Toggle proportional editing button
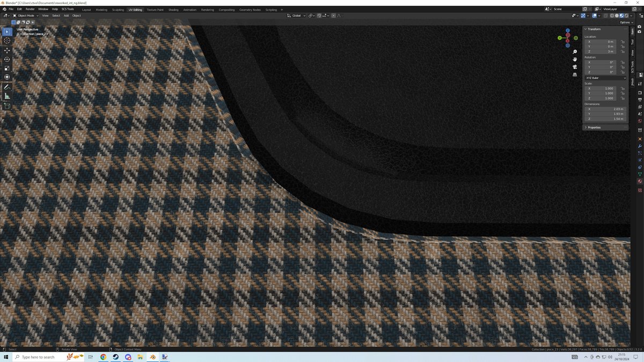The height and width of the screenshot is (362, 644). coord(333,16)
